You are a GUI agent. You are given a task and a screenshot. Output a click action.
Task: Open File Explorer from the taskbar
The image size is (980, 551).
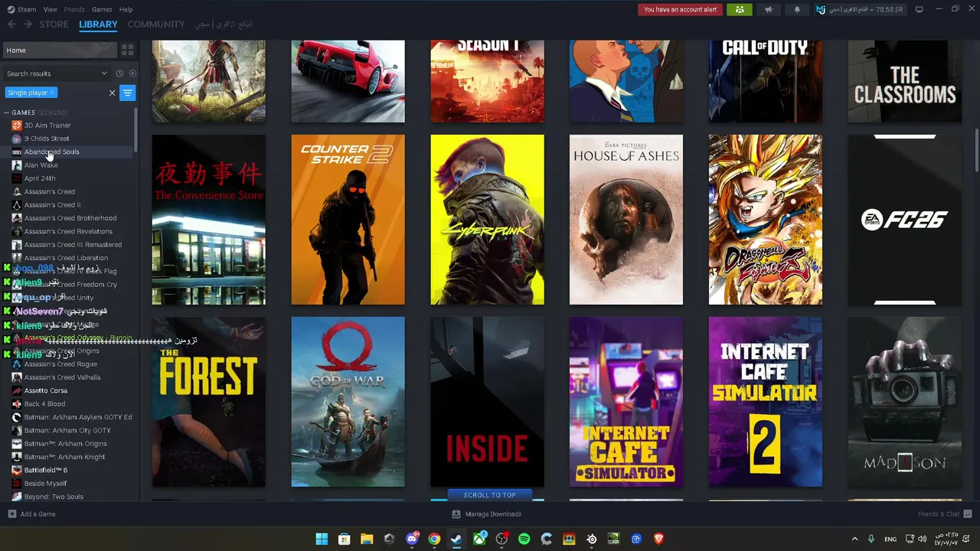[367, 539]
